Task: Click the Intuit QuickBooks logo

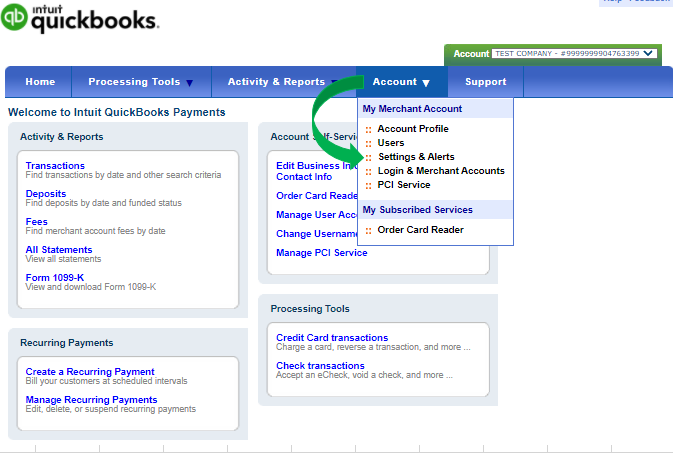Action: pyautogui.click(x=80, y=18)
